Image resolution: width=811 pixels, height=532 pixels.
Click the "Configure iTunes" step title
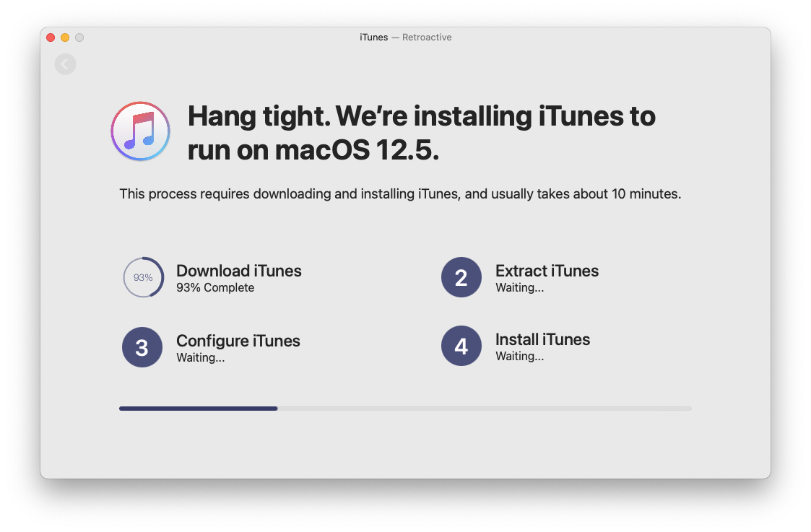click(x=238, y=341)
